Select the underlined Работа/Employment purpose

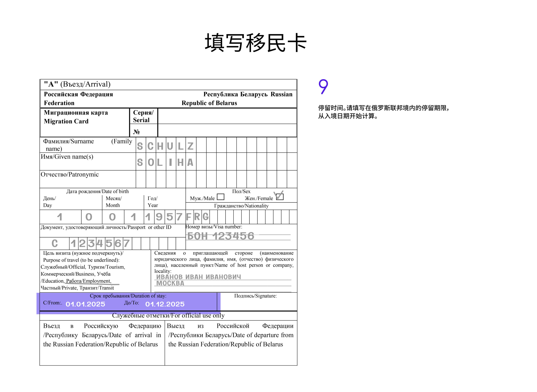88,281
